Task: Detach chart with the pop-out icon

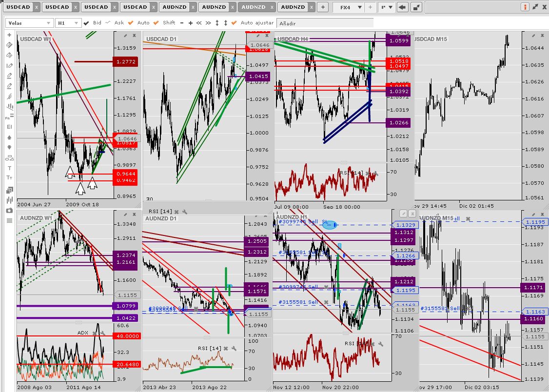Action: (x=416, y=7)
